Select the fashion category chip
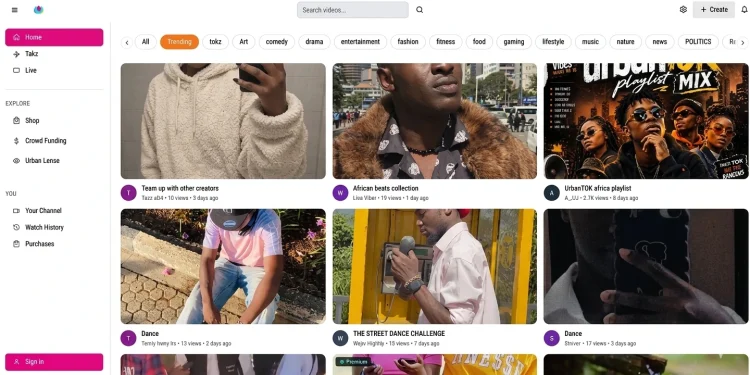This screenshot has height=375, width=750. coord(408,42)
